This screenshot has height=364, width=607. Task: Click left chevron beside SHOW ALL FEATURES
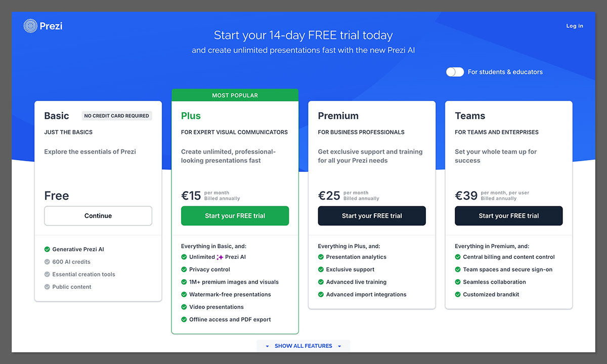click(x=267, y=346)
